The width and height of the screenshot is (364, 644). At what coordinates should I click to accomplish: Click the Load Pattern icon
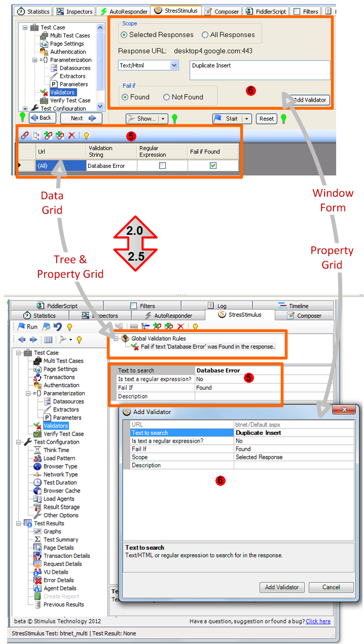coord(38,458)
